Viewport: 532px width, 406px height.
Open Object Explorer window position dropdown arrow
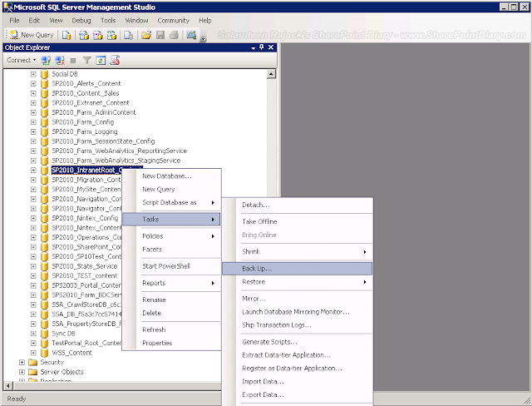click(253, 48)
